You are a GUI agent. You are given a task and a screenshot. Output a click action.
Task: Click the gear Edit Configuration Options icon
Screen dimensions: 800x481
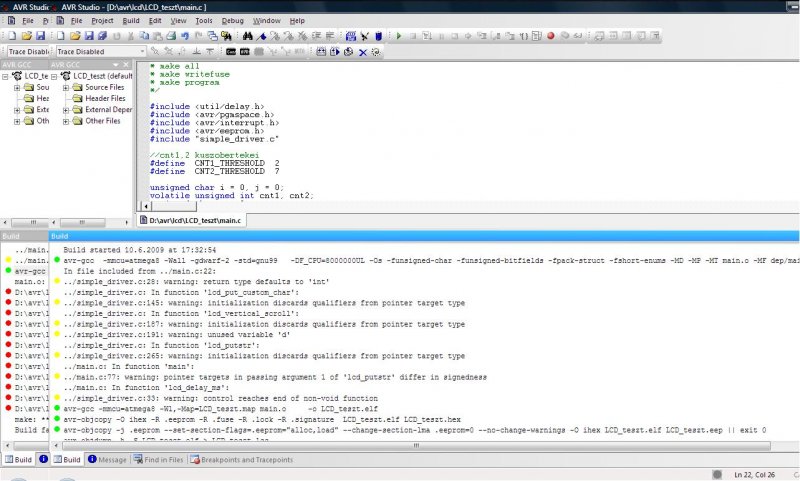[376, 52]
